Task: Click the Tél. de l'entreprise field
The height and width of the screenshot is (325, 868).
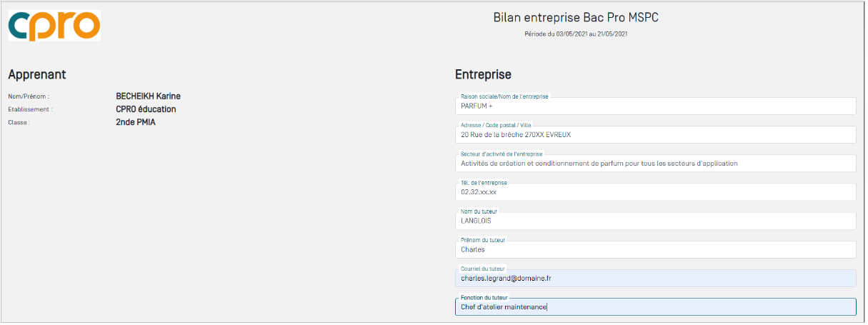Action: pyautogui.click(x=655, y=192)
